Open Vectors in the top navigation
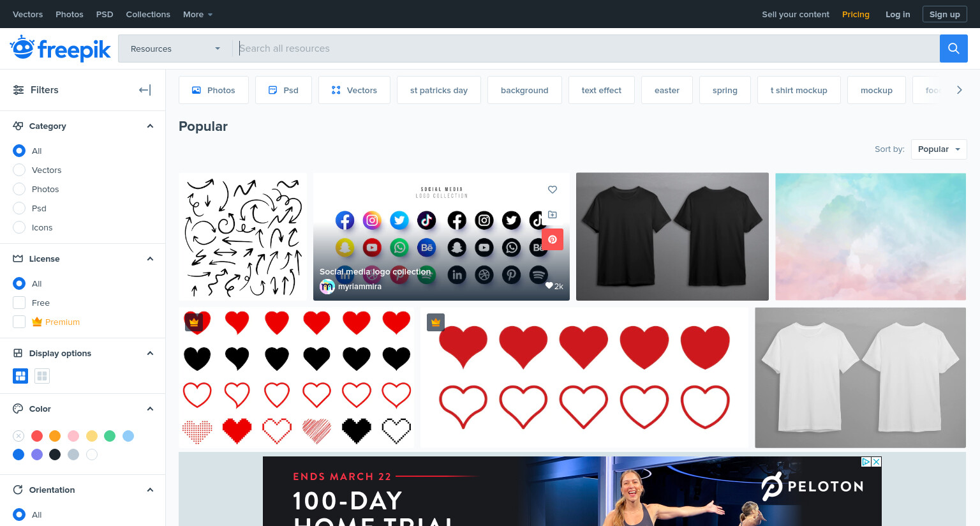 (x=28, y=14)
